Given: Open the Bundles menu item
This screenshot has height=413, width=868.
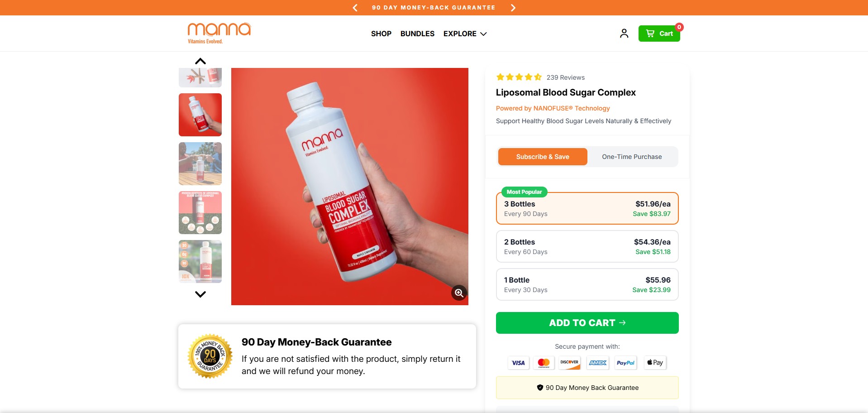Looking at the screenshot, I should (x=417, y=34).
